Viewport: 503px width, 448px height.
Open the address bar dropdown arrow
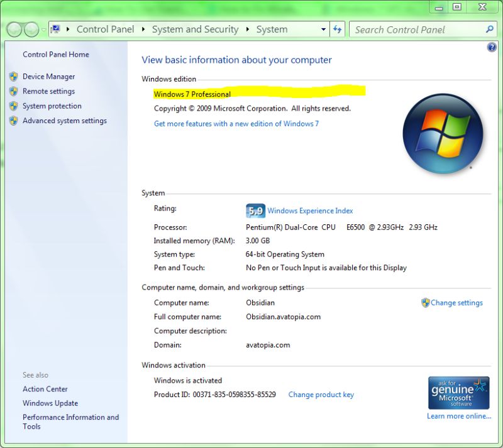323,29
